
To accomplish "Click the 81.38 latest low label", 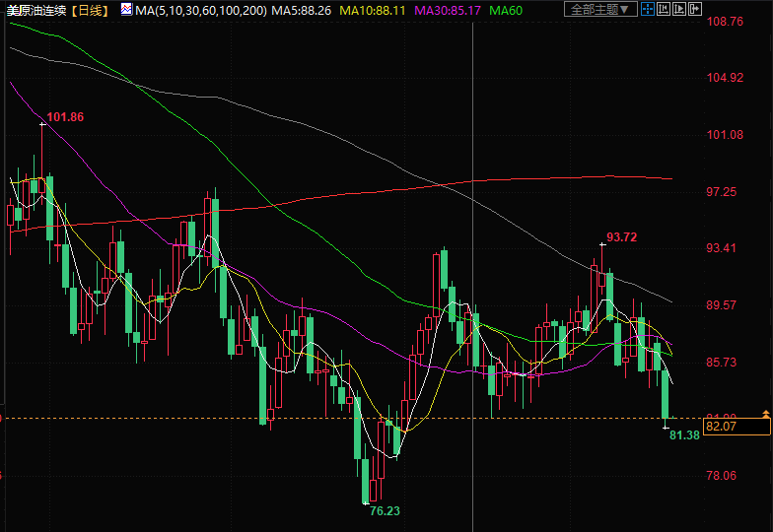I will click(x=684, y=435).
